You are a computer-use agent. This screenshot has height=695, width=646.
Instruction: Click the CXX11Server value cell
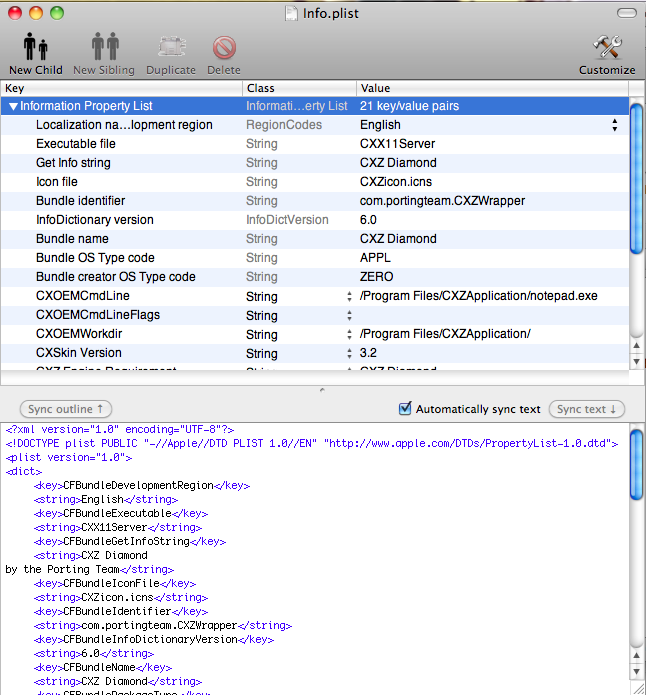pyautogui.click(x=397, y=144)
